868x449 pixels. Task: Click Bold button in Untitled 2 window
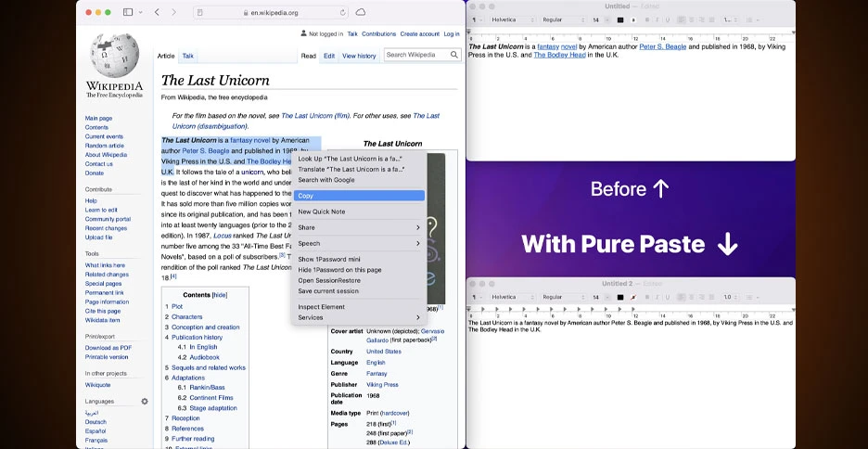coord(646,297)
